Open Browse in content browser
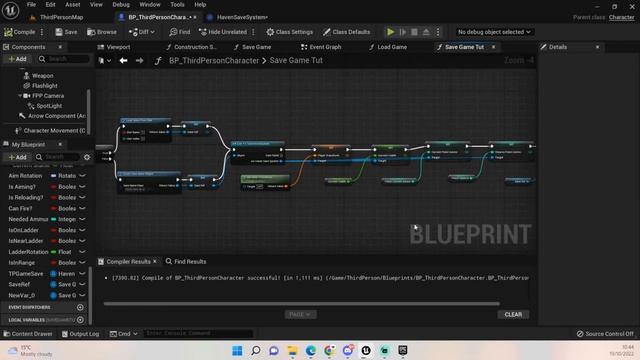Screen dimensions: 640x360 point(102,32)
